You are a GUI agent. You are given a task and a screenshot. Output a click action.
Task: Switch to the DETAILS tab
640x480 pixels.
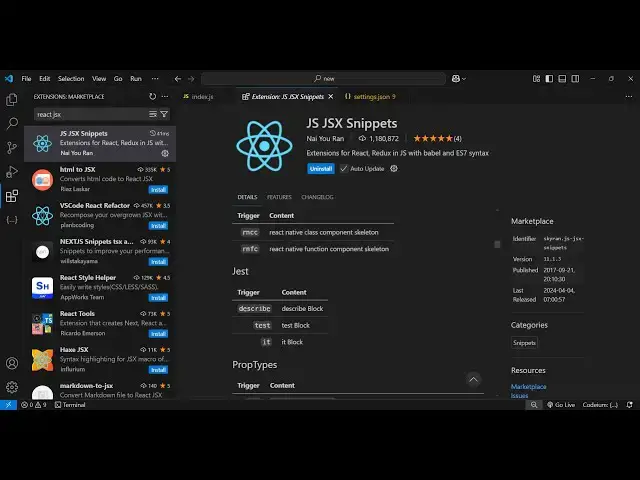(247, 197)
